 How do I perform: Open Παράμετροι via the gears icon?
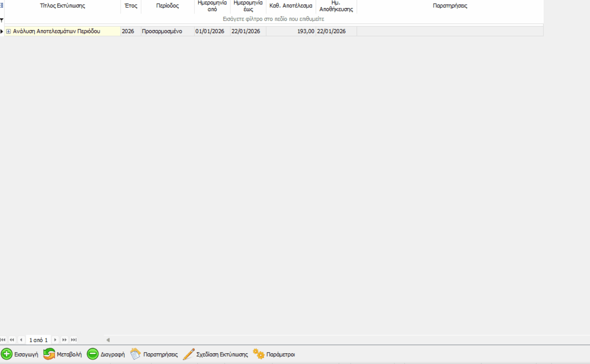click(x=259, y=354)
